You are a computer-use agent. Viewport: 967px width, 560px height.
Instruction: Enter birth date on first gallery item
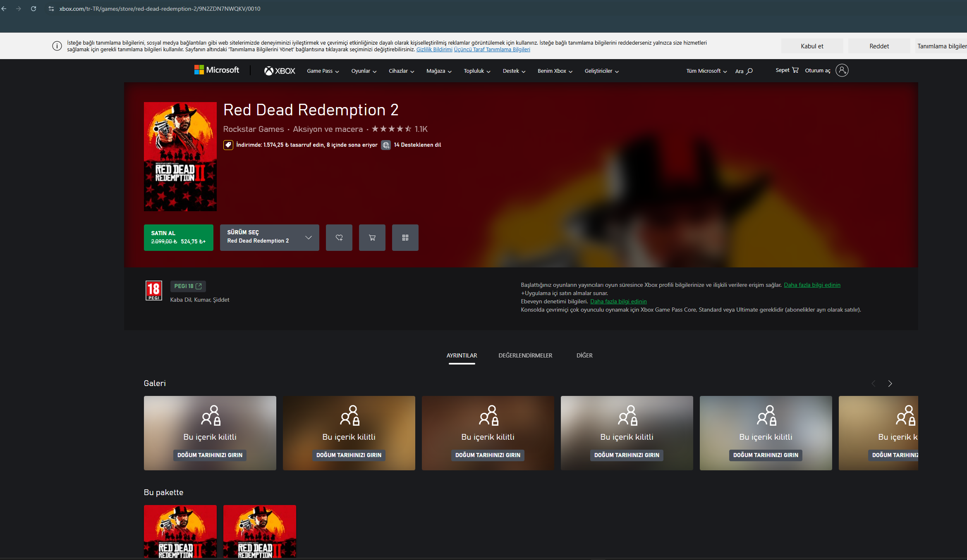click(x=210, y=455)
